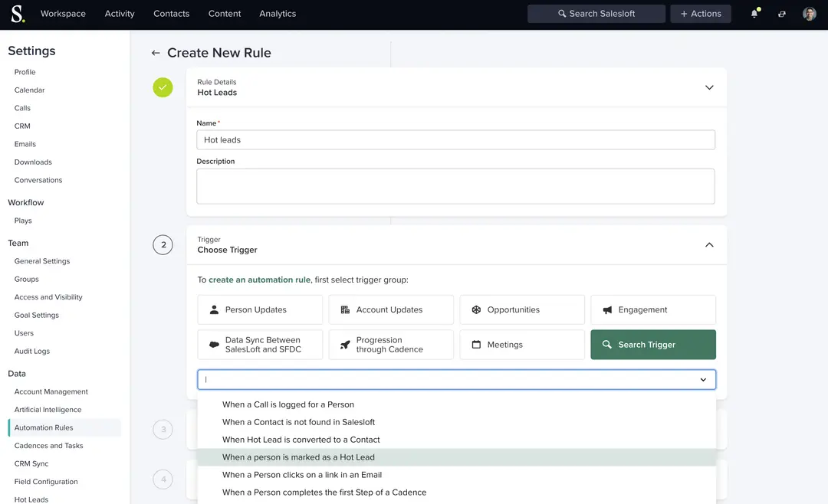Select Progression through Cadence trigger group

tap(391, 345)
